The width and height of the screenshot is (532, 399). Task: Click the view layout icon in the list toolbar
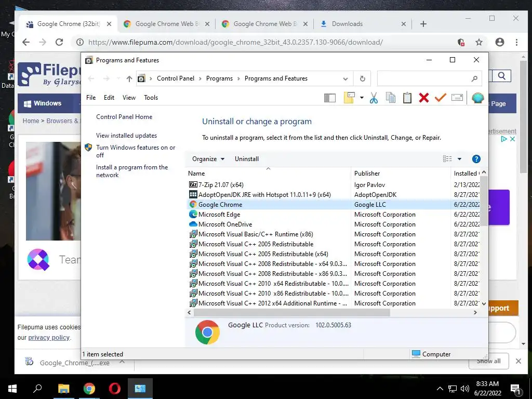(447, 159)
